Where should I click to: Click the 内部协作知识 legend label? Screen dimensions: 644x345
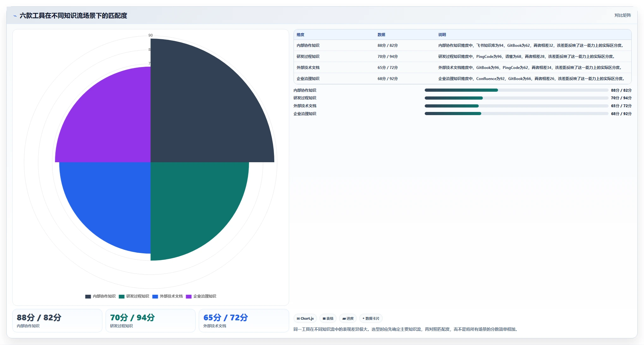pos(104,296)
